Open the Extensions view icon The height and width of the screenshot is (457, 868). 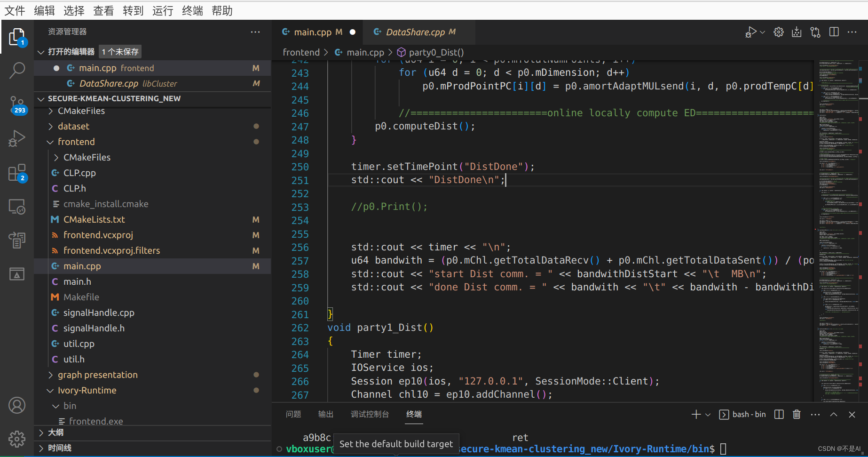tap(17, 173)
